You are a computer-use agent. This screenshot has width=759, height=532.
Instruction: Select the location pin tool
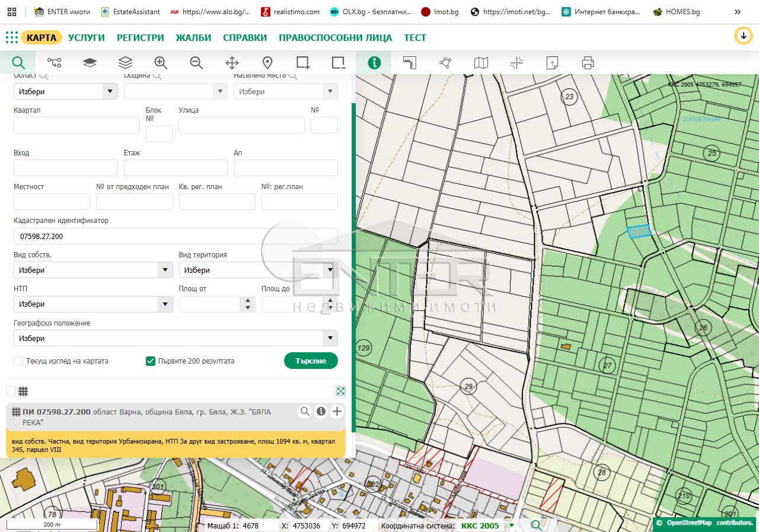267,62
